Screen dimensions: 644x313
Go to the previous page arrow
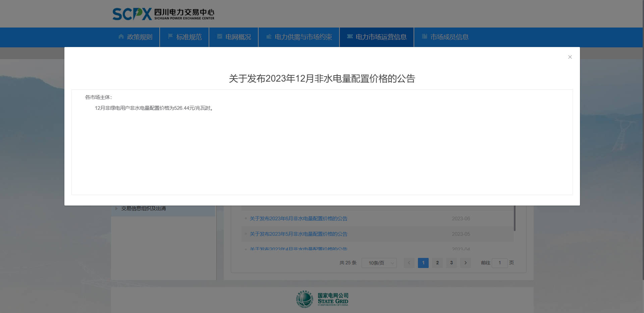409,263
